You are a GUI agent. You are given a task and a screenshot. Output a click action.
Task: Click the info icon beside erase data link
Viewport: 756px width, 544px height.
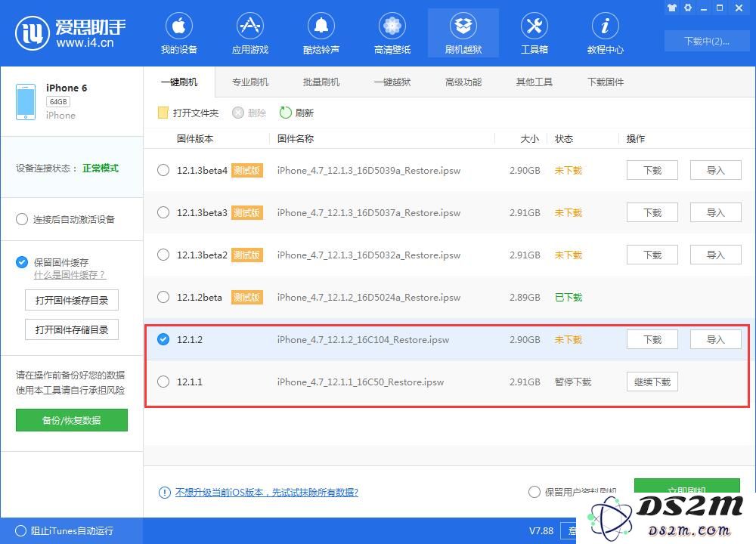pyautogui.click(x=164, y=493)
